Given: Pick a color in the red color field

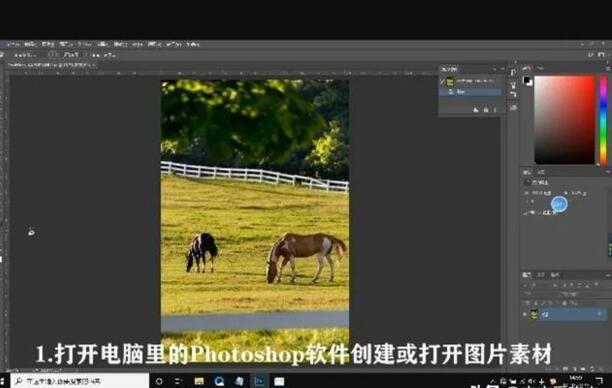Looking at the screenshot, I should (564, 120).
